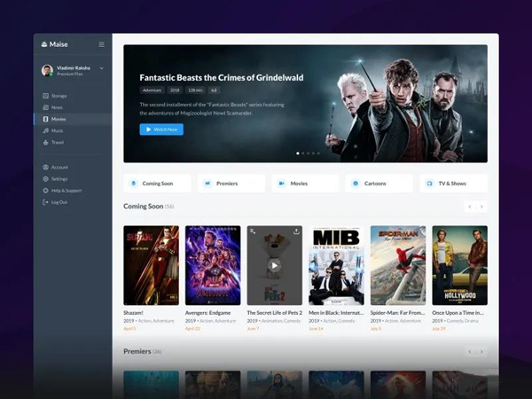
Task: Open the Travel sidebar item
Action: (x=73, y=142)
